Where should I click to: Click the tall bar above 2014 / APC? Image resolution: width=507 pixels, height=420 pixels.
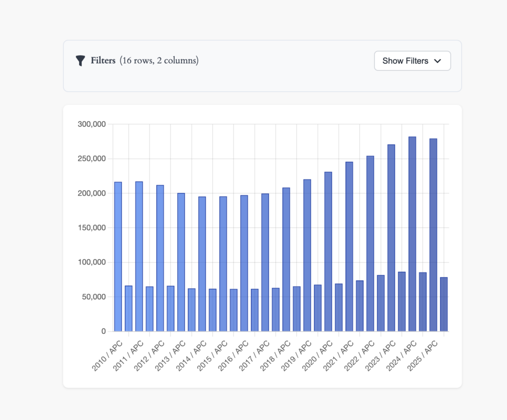click(202, 264)
